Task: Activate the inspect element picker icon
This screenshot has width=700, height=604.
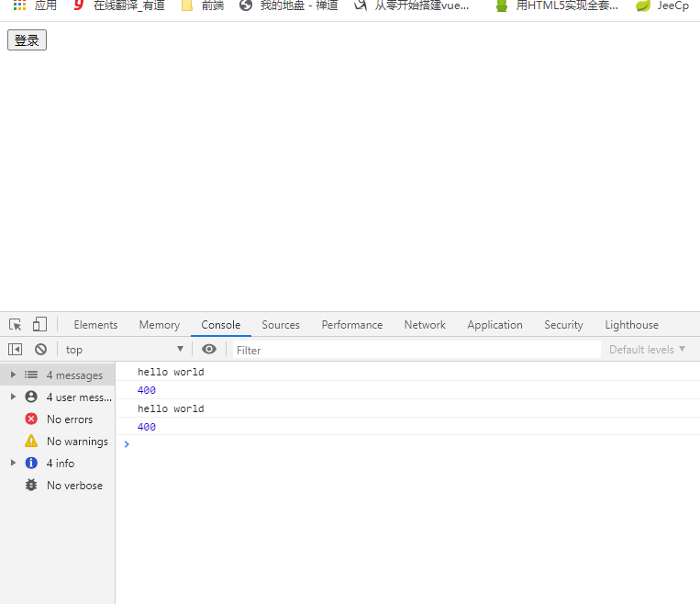Action: point(16,324)
